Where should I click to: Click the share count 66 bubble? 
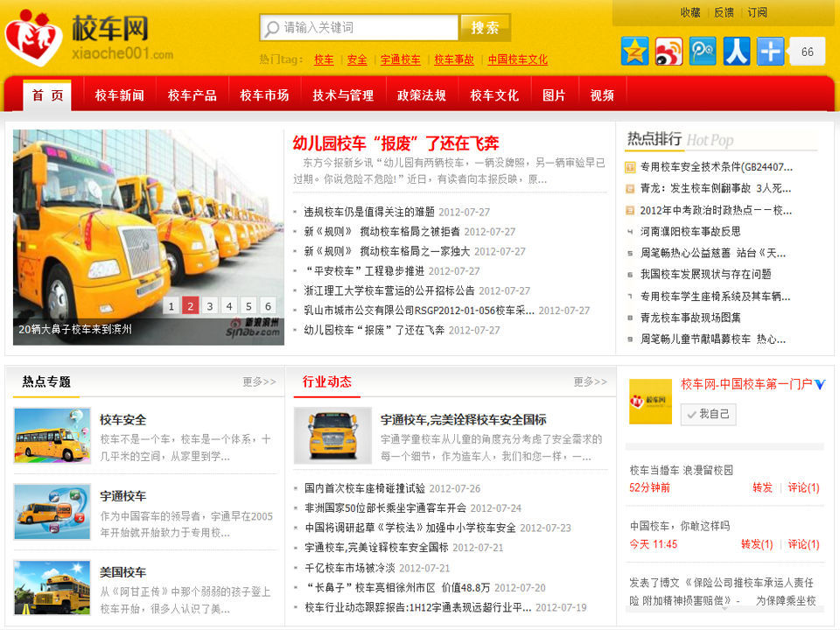[x=807, y=52]
